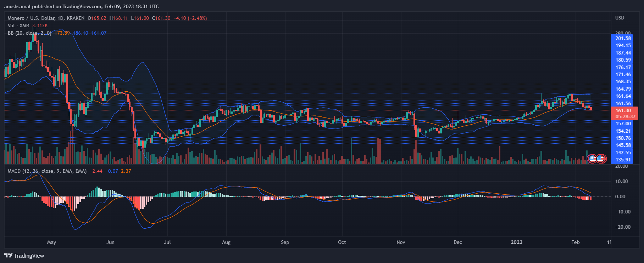644x263 pixels.
Task: Click the current price tag 161.30
Action: coord(623,110)
